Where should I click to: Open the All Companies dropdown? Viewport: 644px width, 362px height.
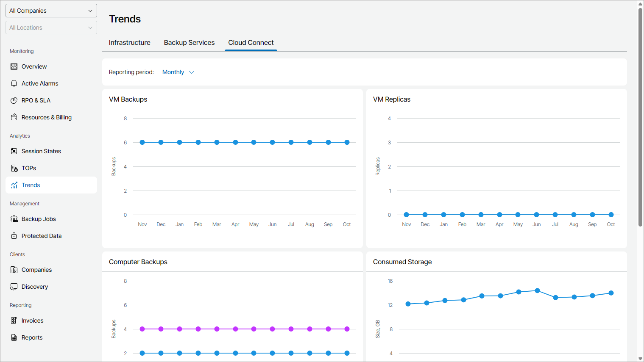click(x=51, y=11)
